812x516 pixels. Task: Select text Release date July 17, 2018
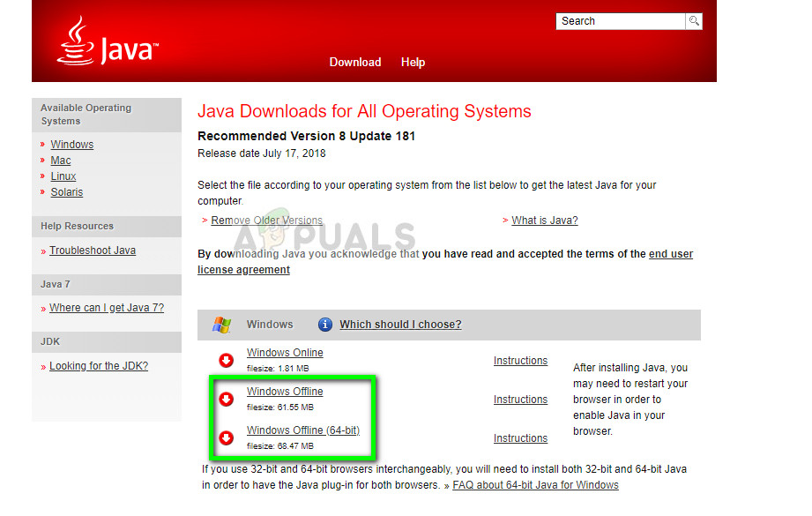coord(262,153)
